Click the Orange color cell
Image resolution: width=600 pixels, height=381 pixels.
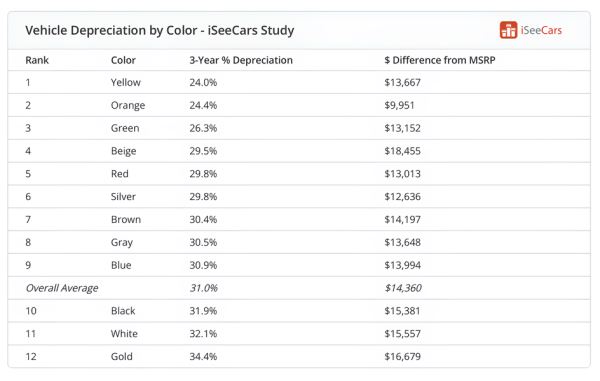click(128, 105)
